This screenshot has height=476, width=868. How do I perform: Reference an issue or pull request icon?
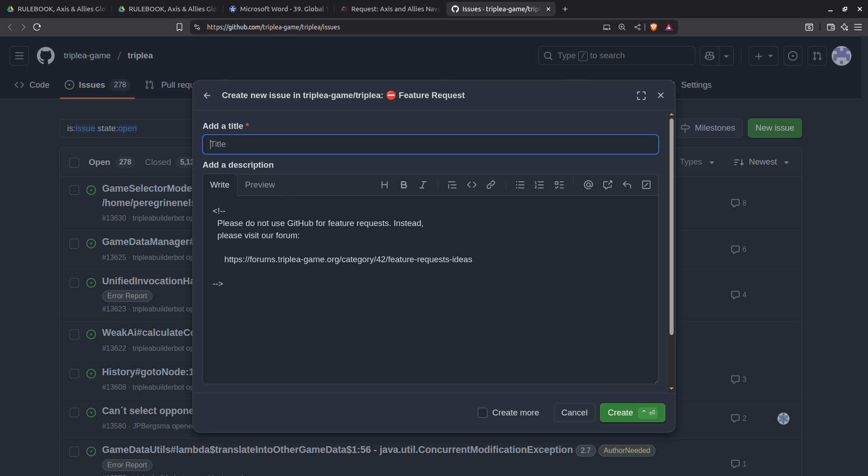(x=608, y=185)
